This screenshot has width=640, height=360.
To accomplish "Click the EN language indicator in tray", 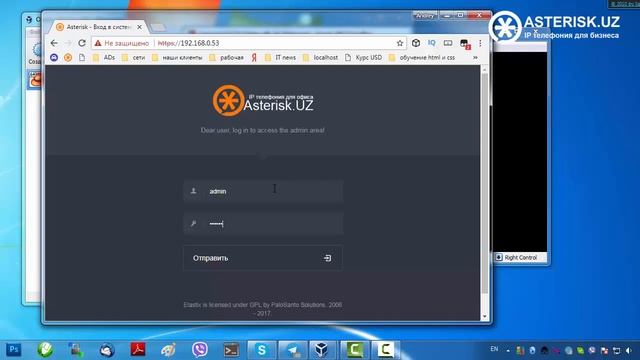I will (494, 349).
